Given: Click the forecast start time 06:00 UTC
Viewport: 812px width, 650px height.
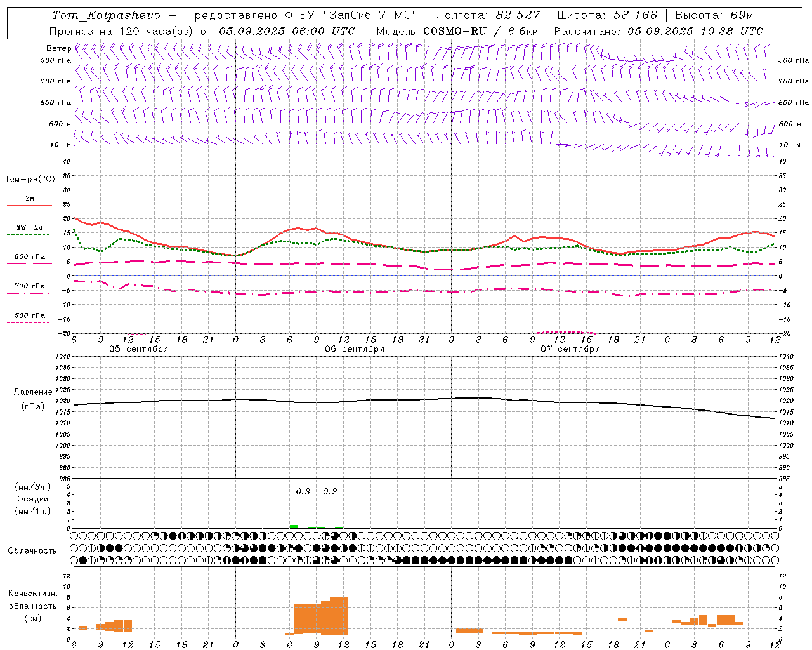Looking at the screenshot, I should point(324,31).
